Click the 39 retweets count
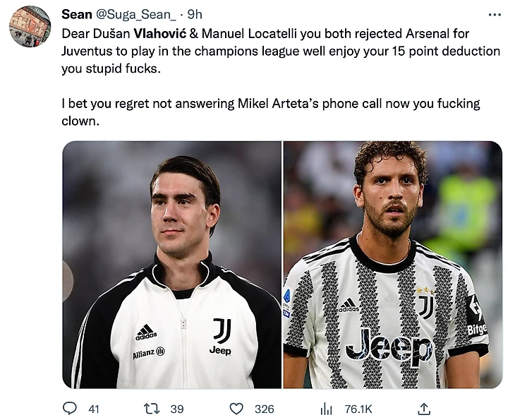 [x=177, y=409]
